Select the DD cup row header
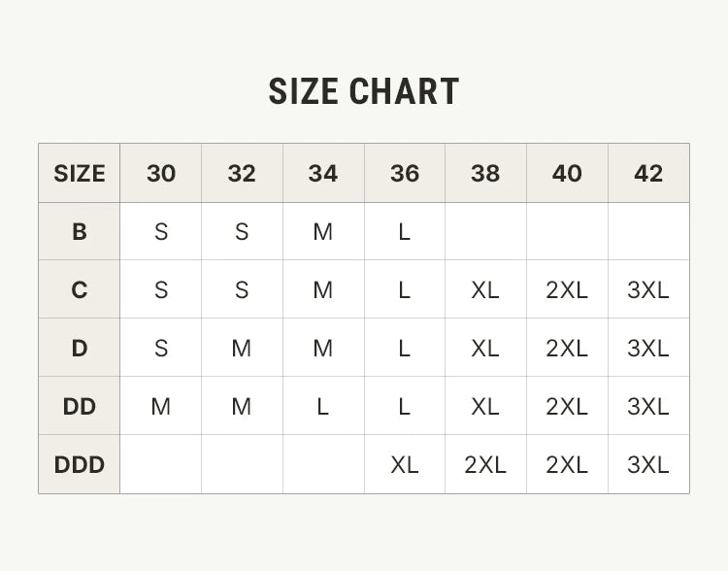 coord(80,406)
